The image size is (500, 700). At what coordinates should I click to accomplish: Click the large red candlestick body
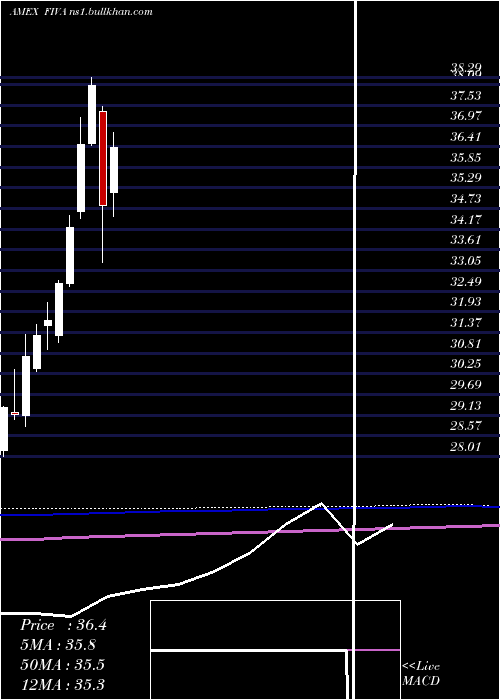click(103, 158)
